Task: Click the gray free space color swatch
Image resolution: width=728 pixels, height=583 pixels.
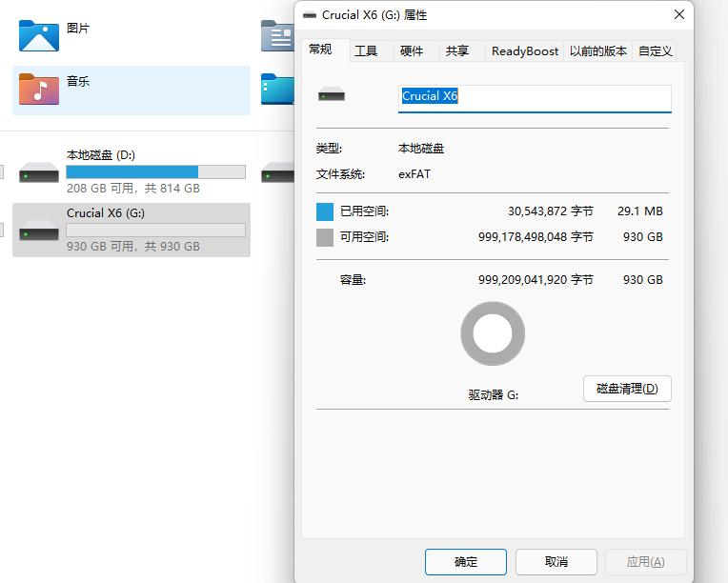Action: [325, 237]
